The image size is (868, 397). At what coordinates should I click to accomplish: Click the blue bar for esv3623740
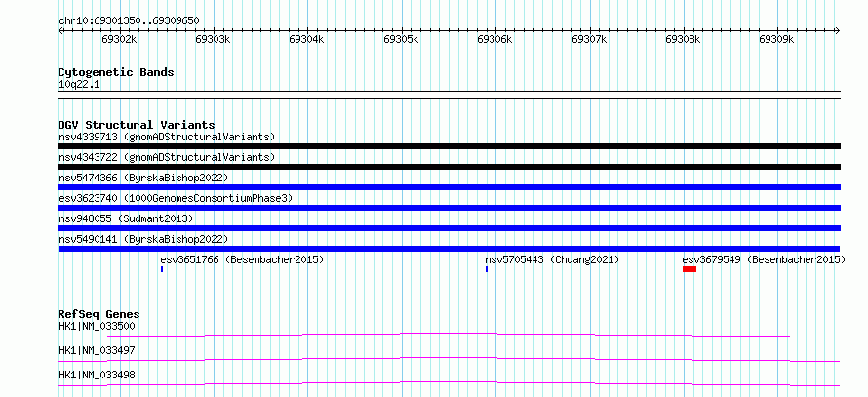pyautogui.click(x=449, y=208)
